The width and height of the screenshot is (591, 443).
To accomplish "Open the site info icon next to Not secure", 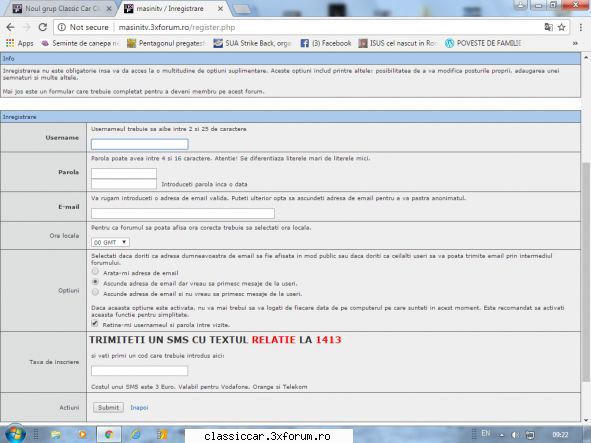I will click(x=62, y=27).
